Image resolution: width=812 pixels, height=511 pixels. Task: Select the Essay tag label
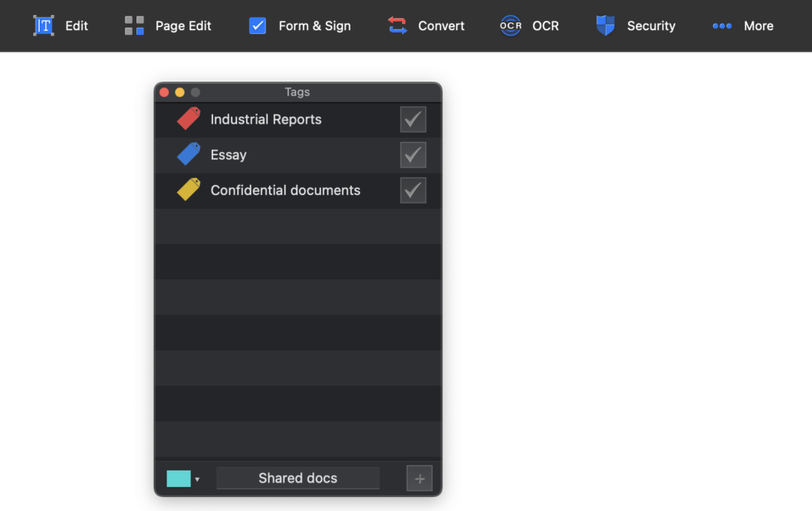click(228, 155)
